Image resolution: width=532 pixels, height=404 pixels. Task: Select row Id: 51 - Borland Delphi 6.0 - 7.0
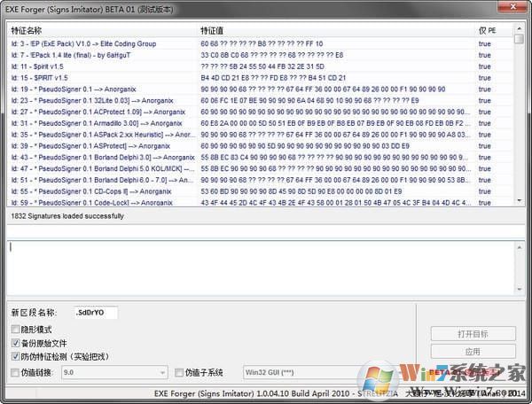pos(260,180)
